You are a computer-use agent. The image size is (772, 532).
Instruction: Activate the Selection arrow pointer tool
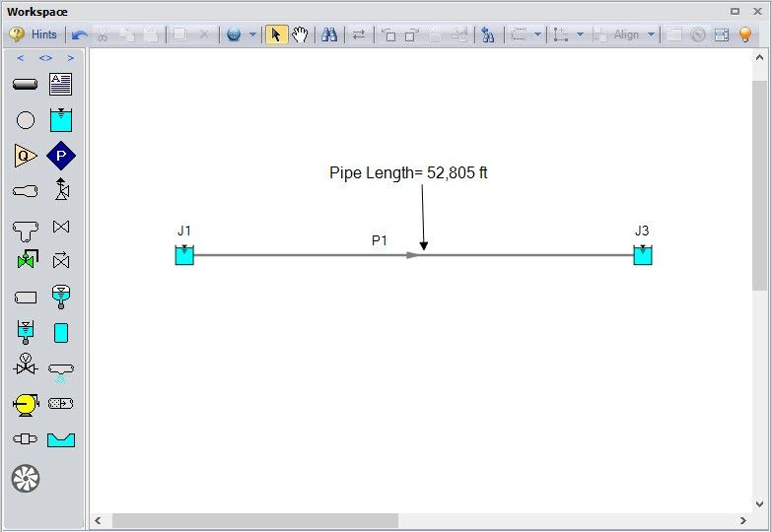276,34
